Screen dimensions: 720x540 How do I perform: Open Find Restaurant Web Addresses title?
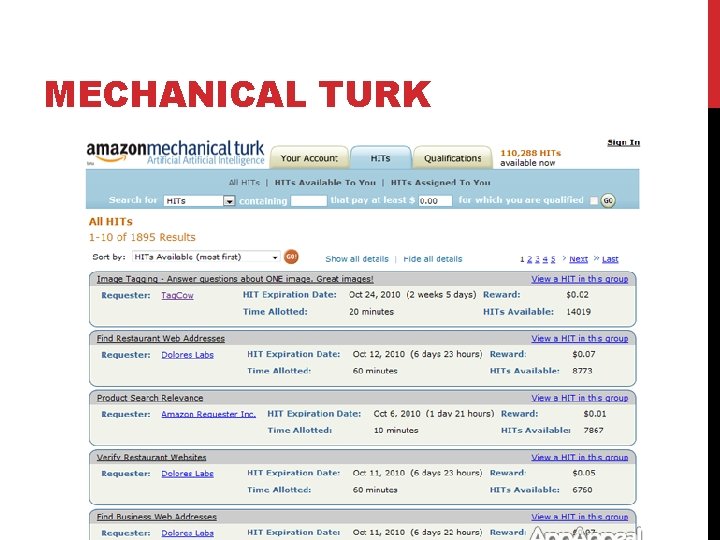click(x=161, y=338)
